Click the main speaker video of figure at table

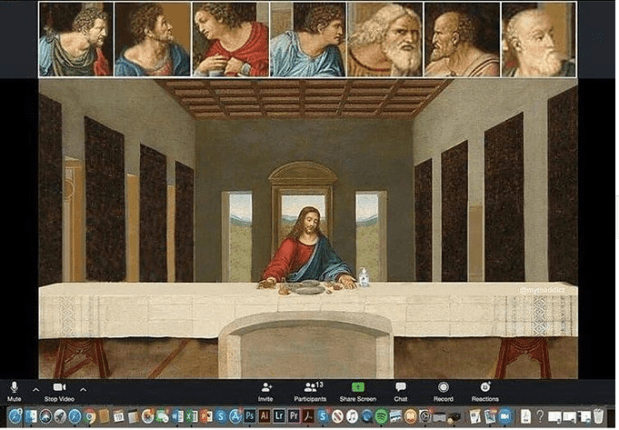click(308, 229)
